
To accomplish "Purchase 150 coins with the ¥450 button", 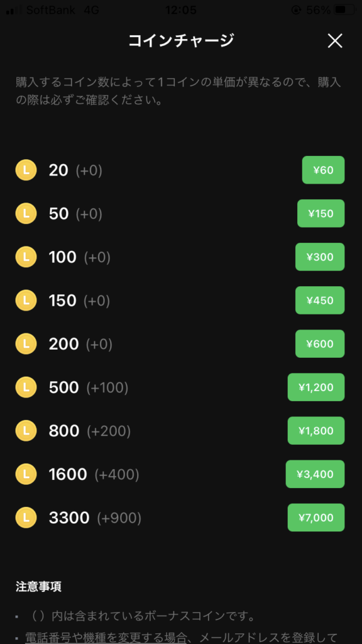I will point(320,301).
